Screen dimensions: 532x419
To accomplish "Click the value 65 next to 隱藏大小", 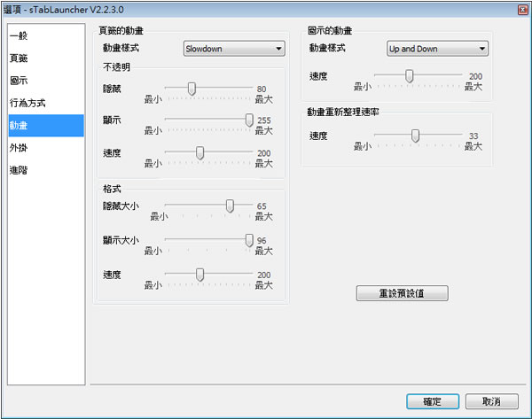I will 262,206.
